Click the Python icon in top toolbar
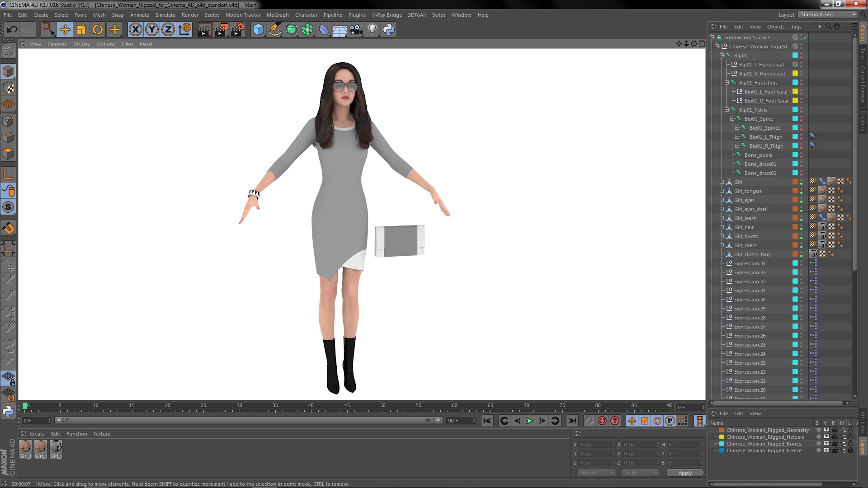The height and width of the screenshot is (488, 868). (389, 30)
